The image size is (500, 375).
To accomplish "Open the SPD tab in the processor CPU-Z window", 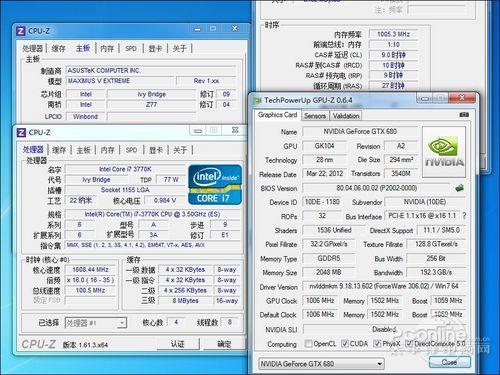I will pyautogui.click(x=131, y=150).
